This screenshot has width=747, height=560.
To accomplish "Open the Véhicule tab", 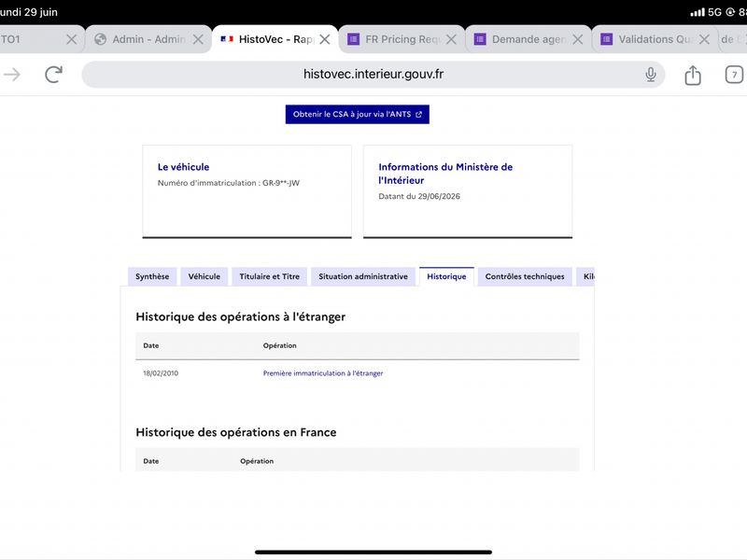I will 204,276.
